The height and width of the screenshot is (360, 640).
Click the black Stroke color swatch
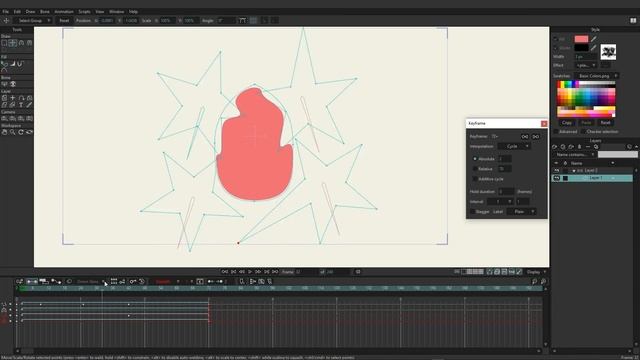(x=581, y=48)
